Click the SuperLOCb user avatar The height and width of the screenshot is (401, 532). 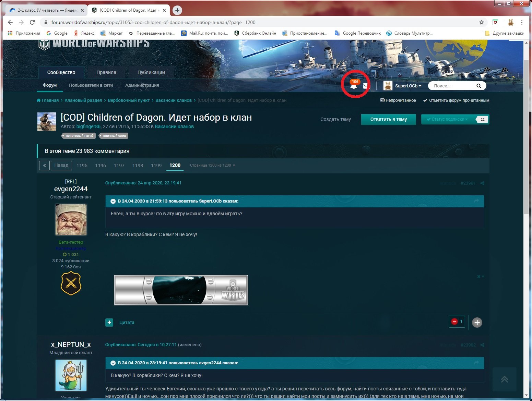[x=388, y=86]
